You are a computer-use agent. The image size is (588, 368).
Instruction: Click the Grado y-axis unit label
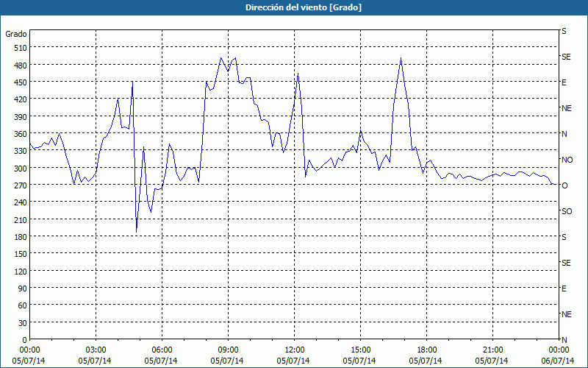16,34
